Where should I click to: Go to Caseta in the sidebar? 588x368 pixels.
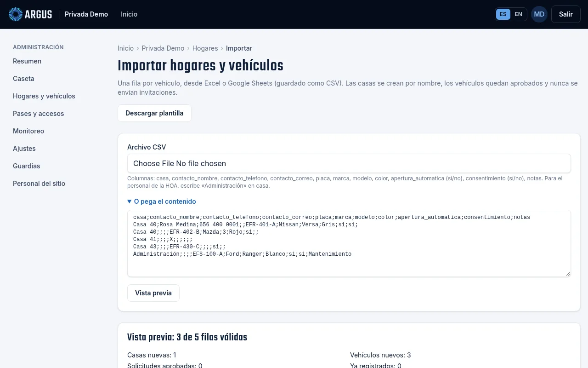(x=23, y=79)
